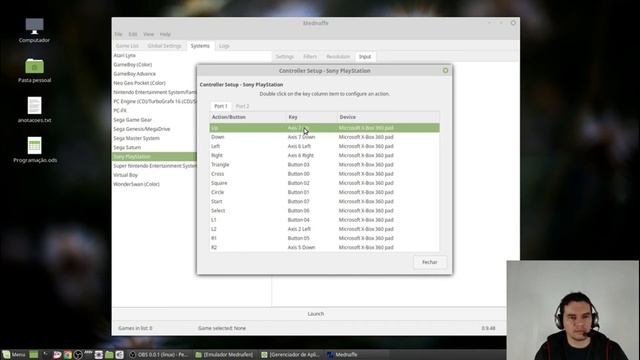This screenshot has width=640, height=360.
Task: Select Nintendo Entertainment System/Famicom entry
Action: [x=155, y=92]
